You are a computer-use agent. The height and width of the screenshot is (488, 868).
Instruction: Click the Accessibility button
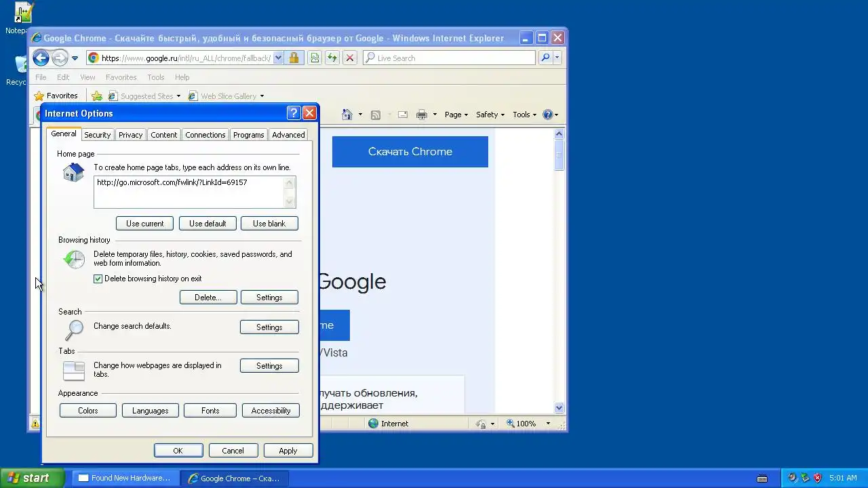tap(271, 411)
